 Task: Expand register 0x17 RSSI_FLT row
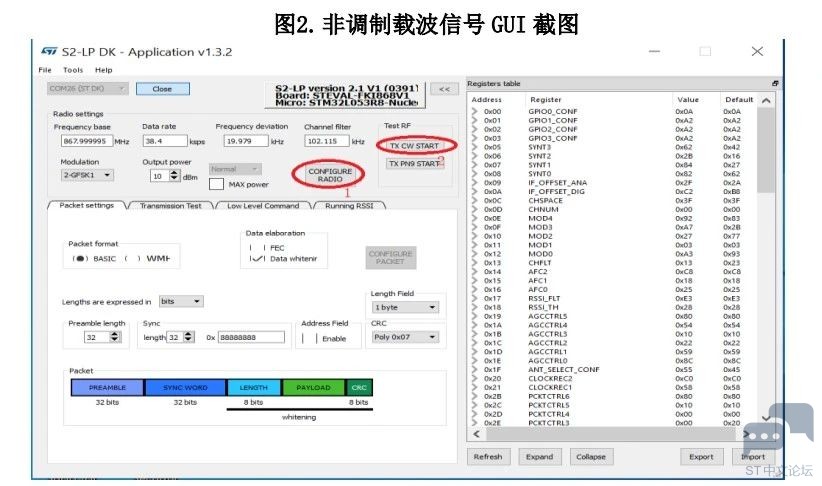pos(474,299)
